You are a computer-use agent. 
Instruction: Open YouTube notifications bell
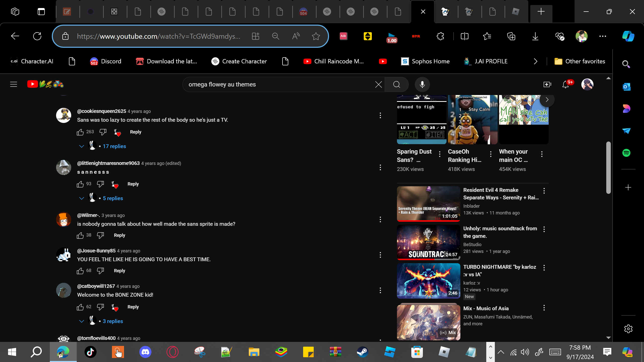click(x=566, y=84)
